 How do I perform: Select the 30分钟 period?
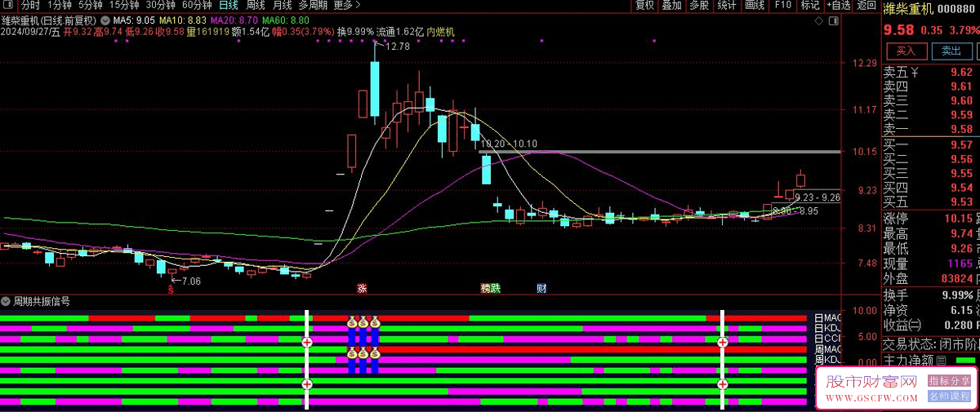coord(161,6)
